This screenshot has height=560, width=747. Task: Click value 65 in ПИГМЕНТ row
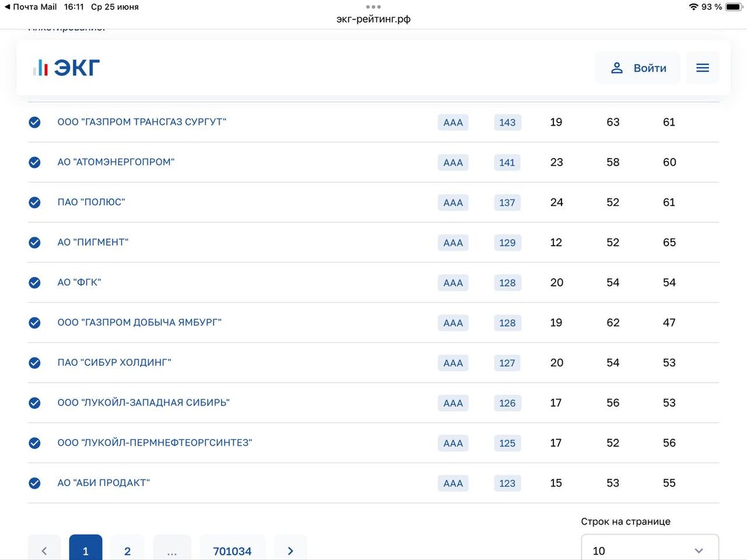tap(669, 243)
